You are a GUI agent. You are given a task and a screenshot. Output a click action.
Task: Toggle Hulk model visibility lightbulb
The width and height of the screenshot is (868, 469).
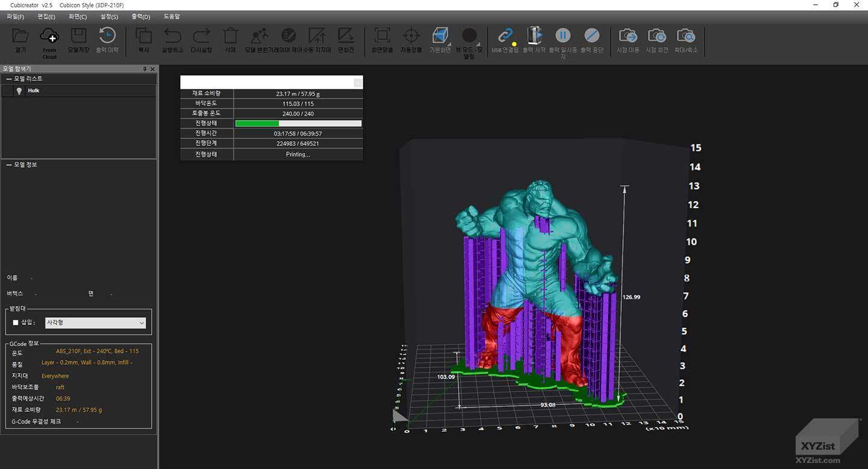(x=19, y=90)
